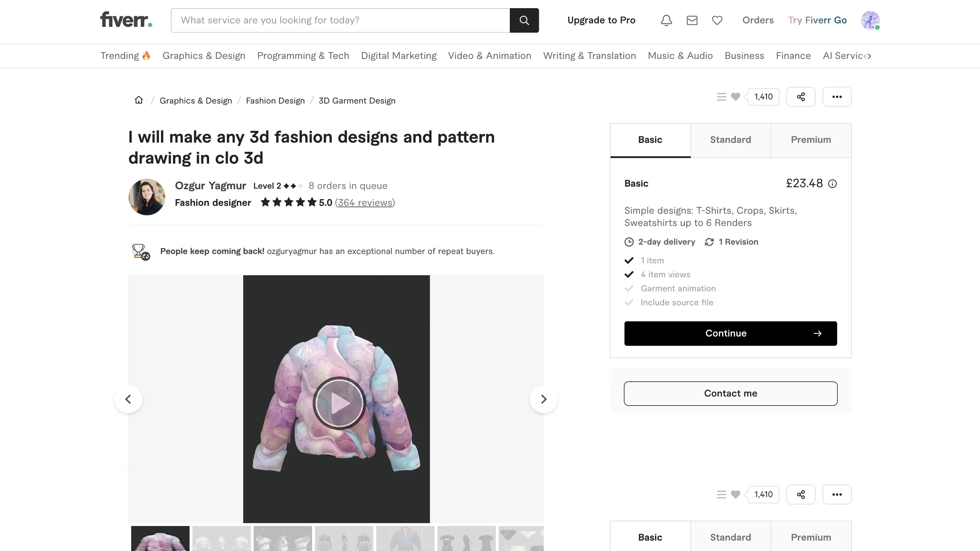980x551 pixels.
Task: Show previous gallery image
Action: (x=128, y=399)
